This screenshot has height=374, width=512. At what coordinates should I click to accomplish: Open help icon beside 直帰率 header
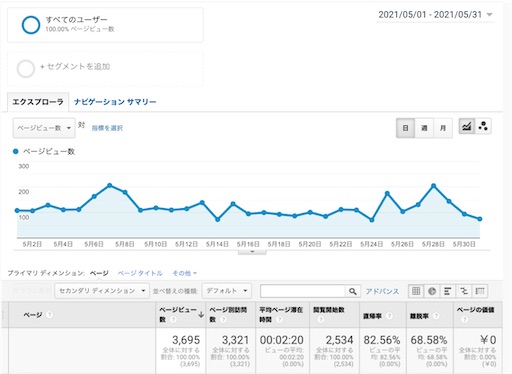[x=389, y=316]
